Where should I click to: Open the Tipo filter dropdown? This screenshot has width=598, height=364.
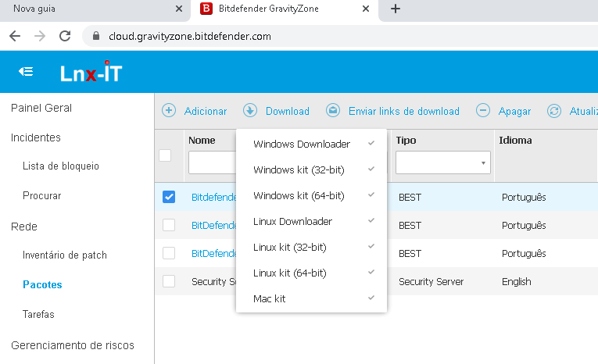click(x=442, y=162)
